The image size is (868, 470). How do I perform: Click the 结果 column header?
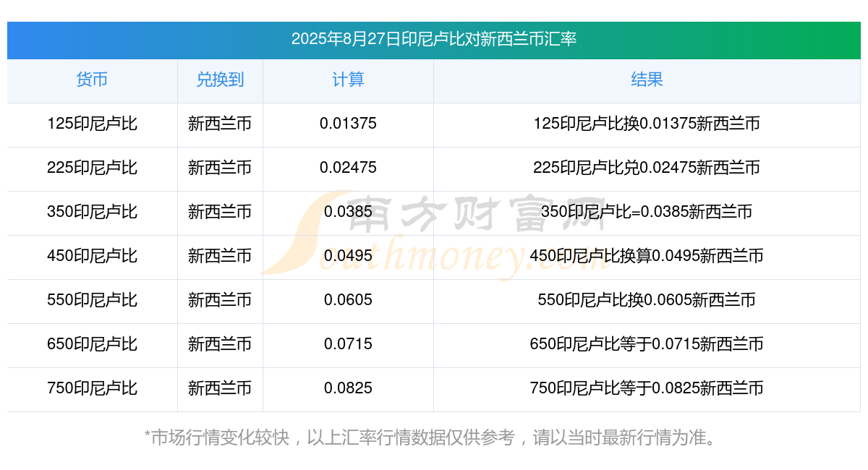[x=647, y=80]
